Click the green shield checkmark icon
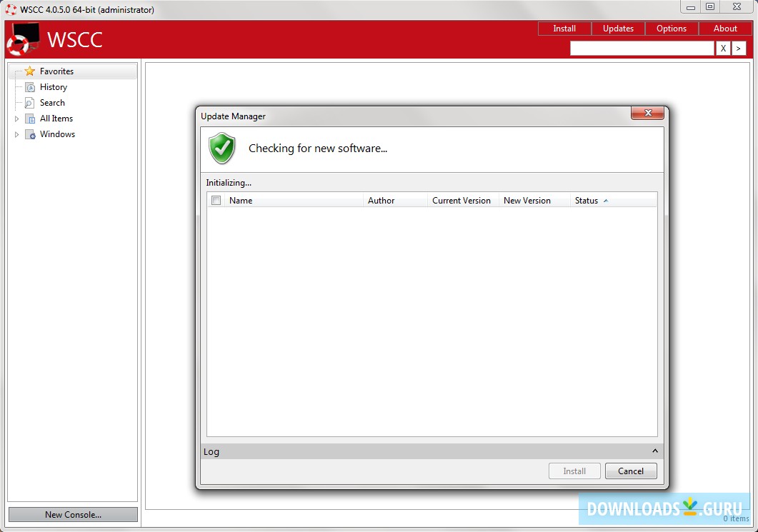This screenshot has width=758, height=532. [x=222, y=149]
